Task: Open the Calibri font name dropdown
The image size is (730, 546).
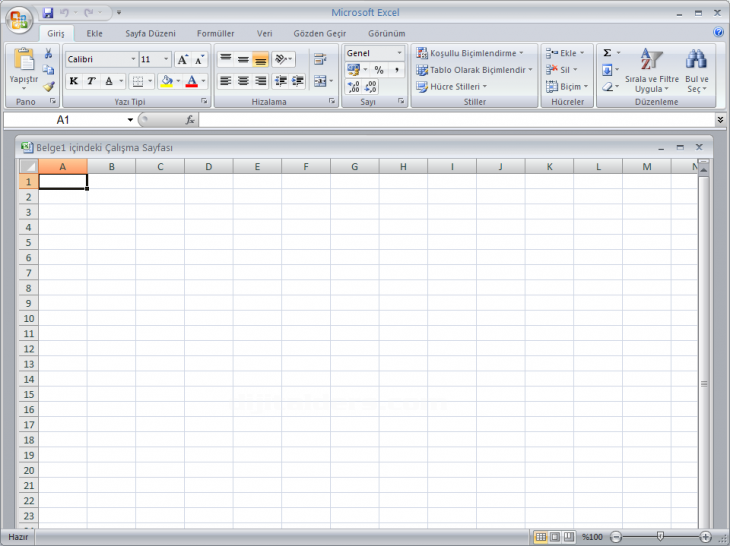Action: [x=133, y=59]
